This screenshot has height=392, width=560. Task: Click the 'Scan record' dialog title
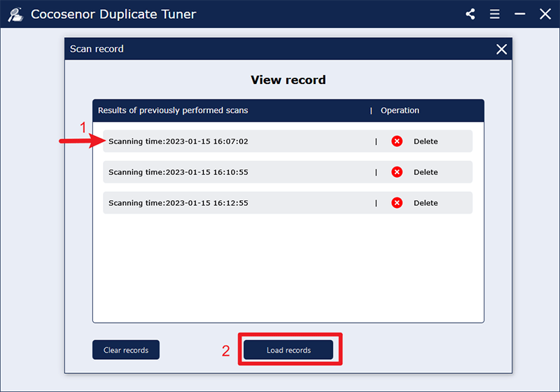(x=97, y=49)
